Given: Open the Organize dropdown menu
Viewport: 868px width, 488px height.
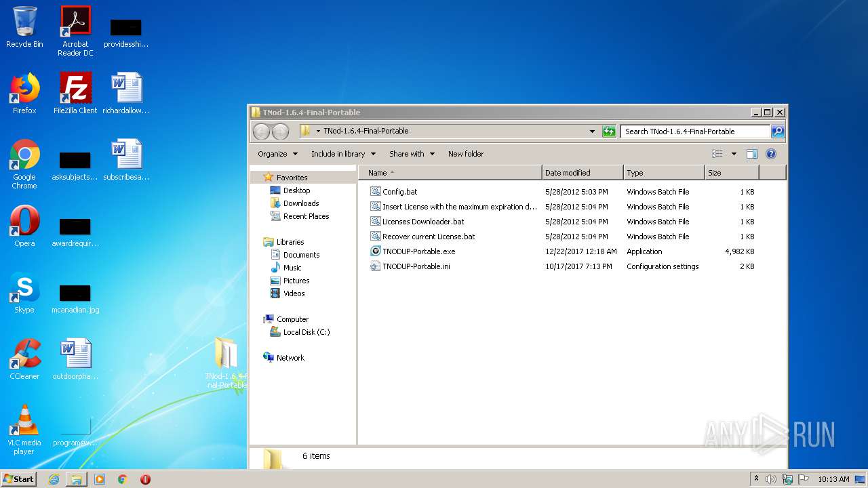Looking at the screenshot, I should coord(277,154).
